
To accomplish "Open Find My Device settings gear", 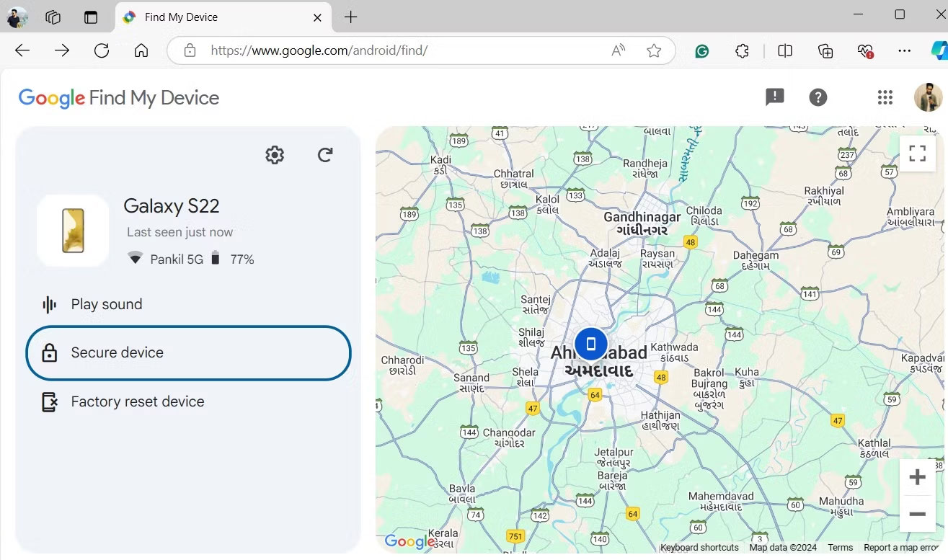I will pos(275,155).
